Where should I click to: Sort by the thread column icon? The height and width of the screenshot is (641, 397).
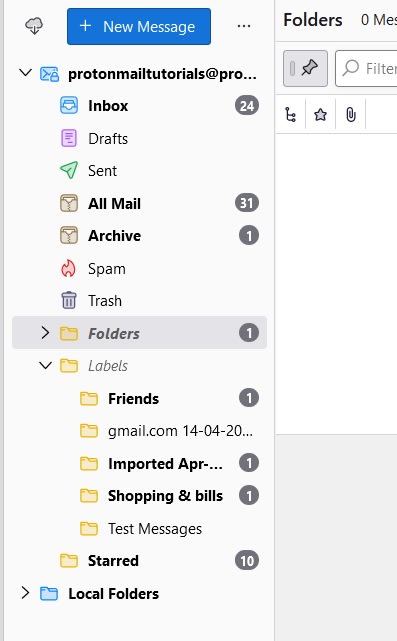coord(291,114)
